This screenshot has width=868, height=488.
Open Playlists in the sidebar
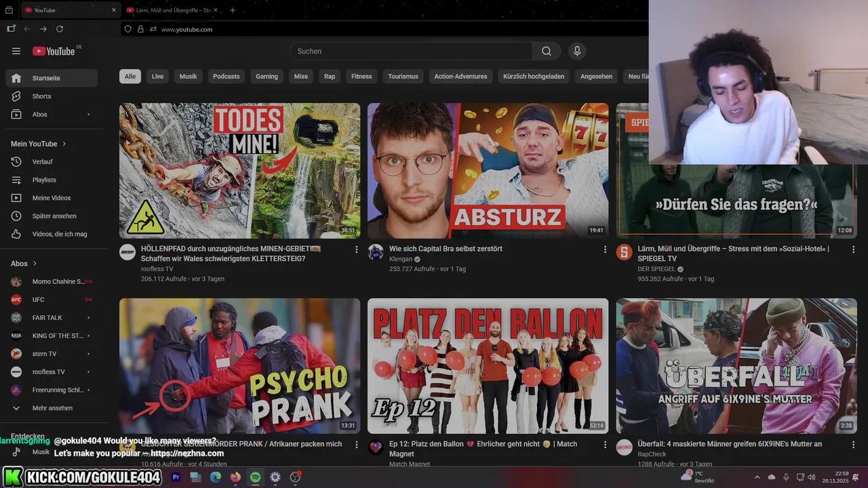click(x=52, y=180)
